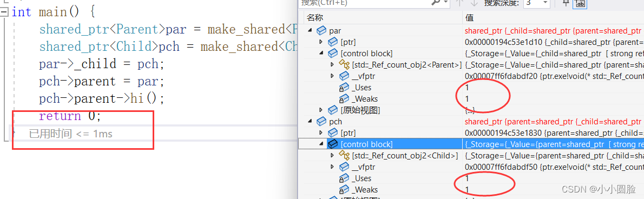644x199 pixels.
Task: Click the 值 column header
Action: click(x=469, y=18)
